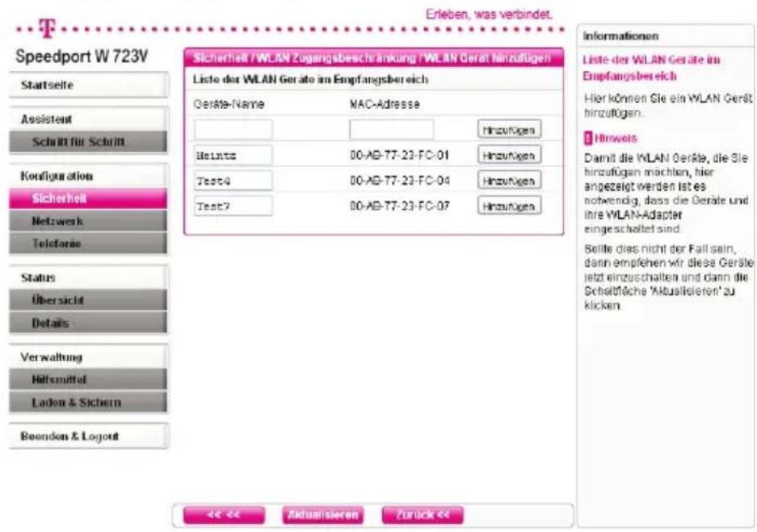Click the Zurück << button
Image resolution: width=757 pixels, height=532 pixels.
tap(423, 515)
